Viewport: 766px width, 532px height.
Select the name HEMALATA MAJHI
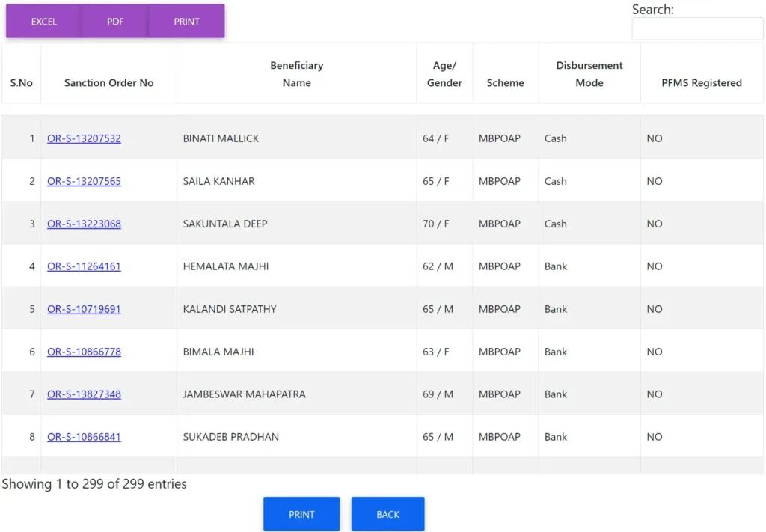226,266
